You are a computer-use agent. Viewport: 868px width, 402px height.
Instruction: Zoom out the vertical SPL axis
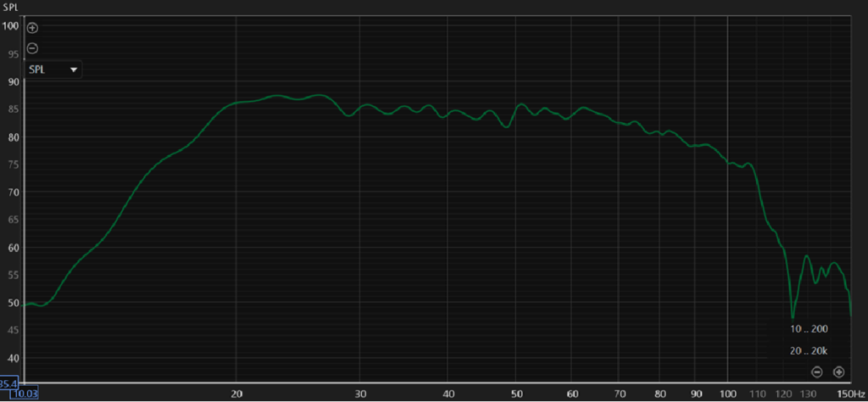[33, 48]
